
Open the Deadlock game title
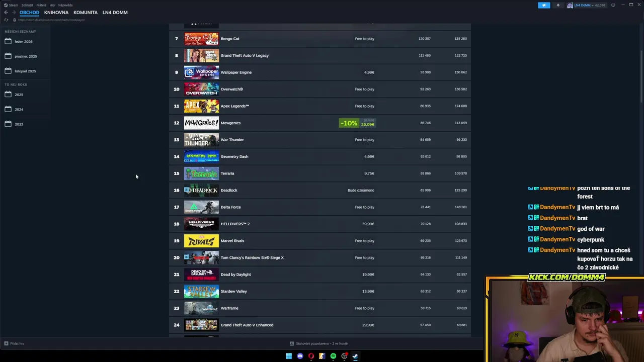pyautogui.click(x=229, y=190)
